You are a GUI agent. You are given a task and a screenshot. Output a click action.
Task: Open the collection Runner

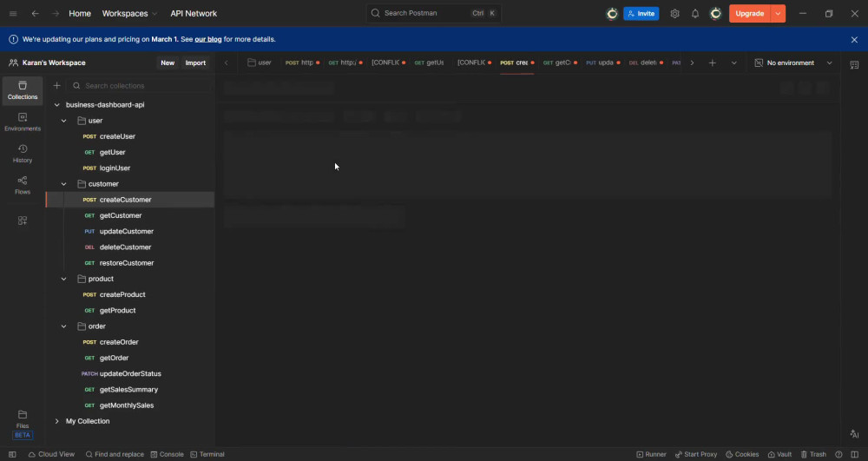click(652, 454)
